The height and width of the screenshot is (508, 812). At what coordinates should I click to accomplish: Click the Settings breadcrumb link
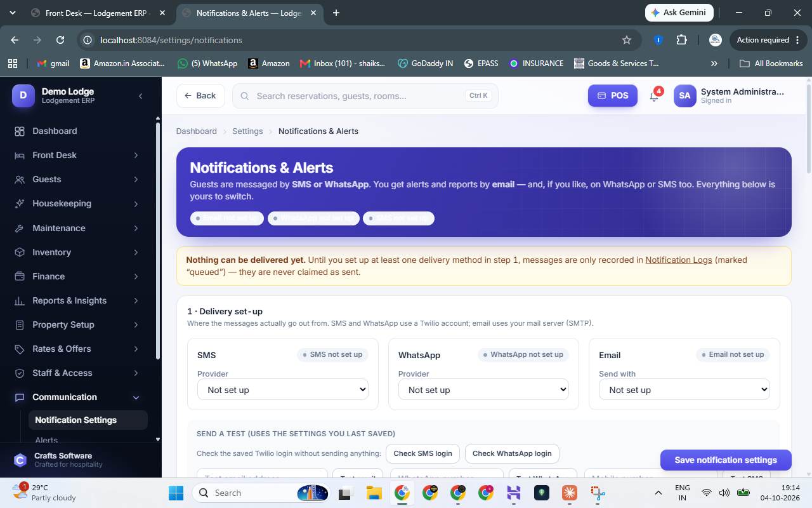tap(247, 131)
